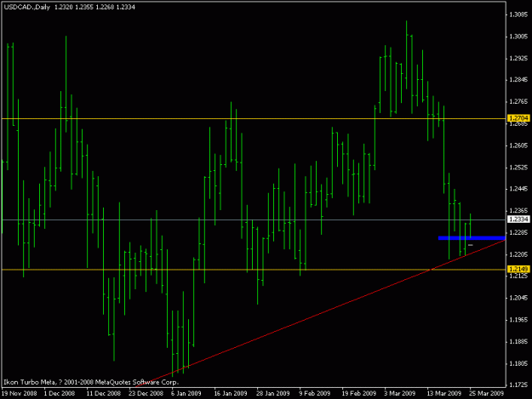This screenshot has height=399, width=532.
Task: Click the current price label 1.2334
Action: pyautogui.click(x=518, y=219)
